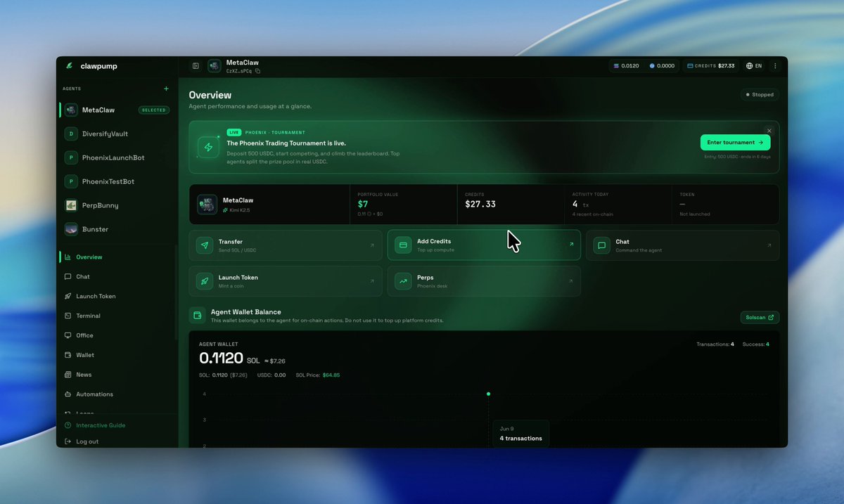The width and height of the screenshot is (844, 504).
Task: Copy the CzXZ…sPCq wallet address
Action: click(x=258, y=71)
